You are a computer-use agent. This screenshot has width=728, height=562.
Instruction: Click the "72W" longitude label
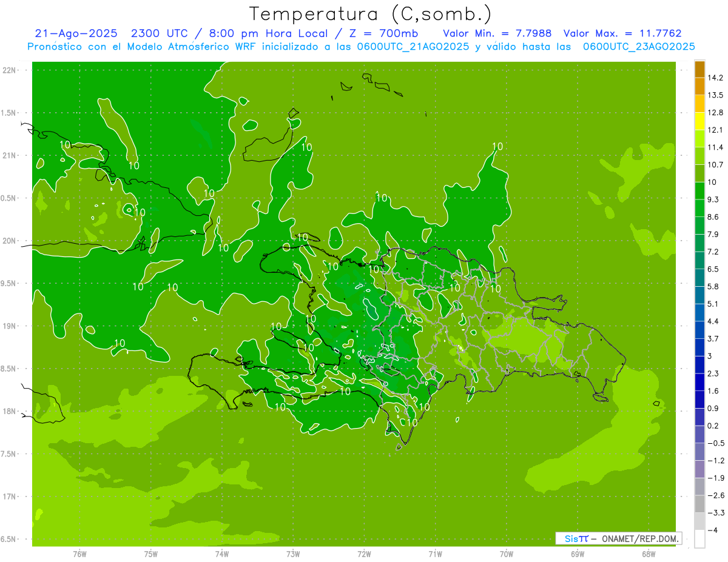pyautogui.click(x=364, y=554)
